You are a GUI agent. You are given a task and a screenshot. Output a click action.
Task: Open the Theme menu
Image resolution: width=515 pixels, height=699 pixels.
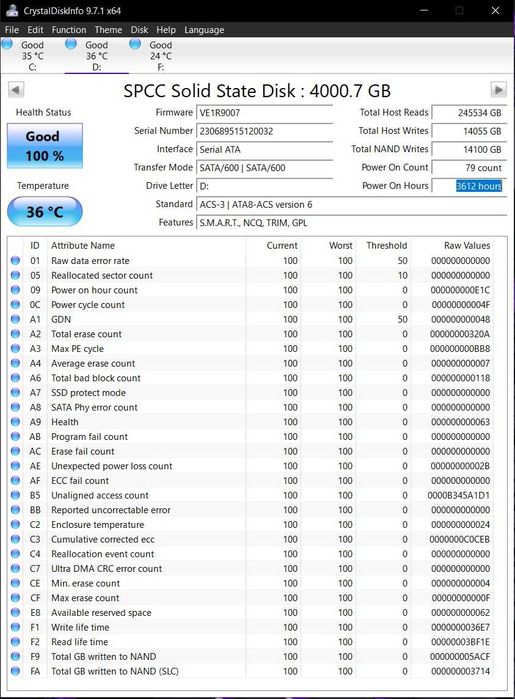(108, 30)
